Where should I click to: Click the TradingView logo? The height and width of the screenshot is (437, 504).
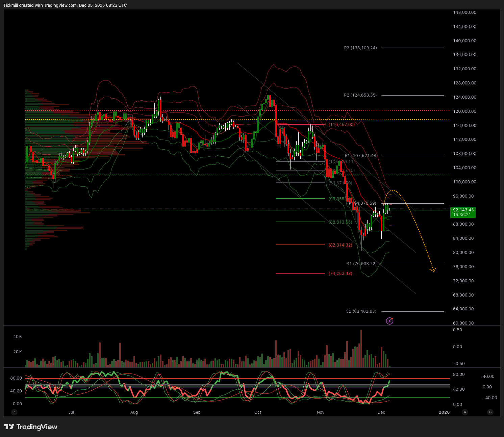(x=31, y=427)
